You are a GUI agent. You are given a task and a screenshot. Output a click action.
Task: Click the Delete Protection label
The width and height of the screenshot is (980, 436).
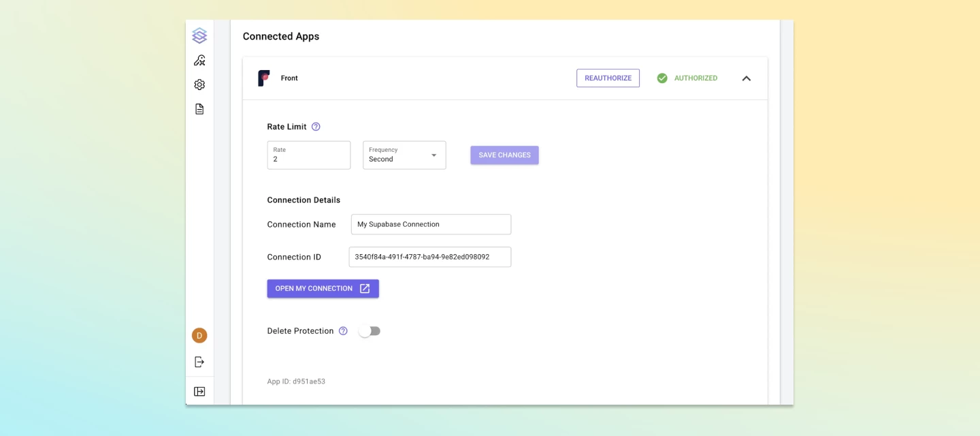pos(300,331)
